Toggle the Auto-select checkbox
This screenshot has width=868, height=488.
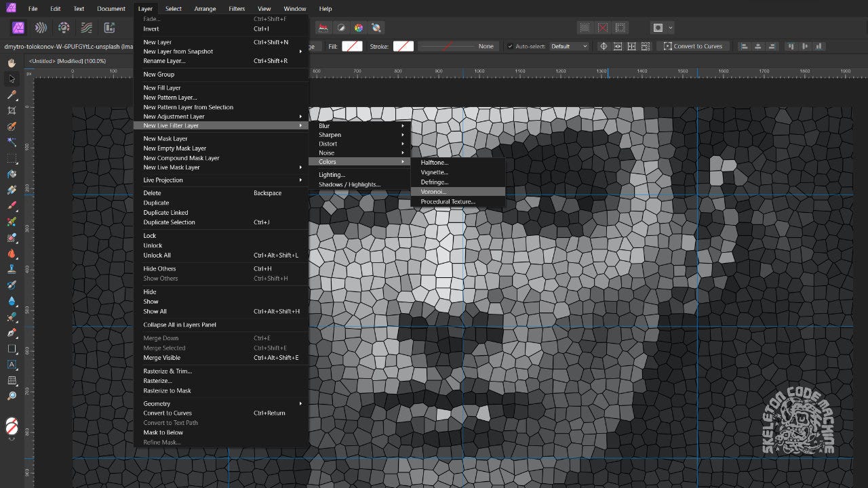click(x=510, y=46)
